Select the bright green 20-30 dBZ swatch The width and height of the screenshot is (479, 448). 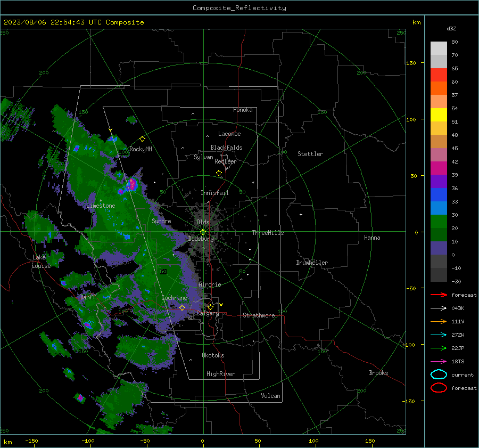coord(439,222)
